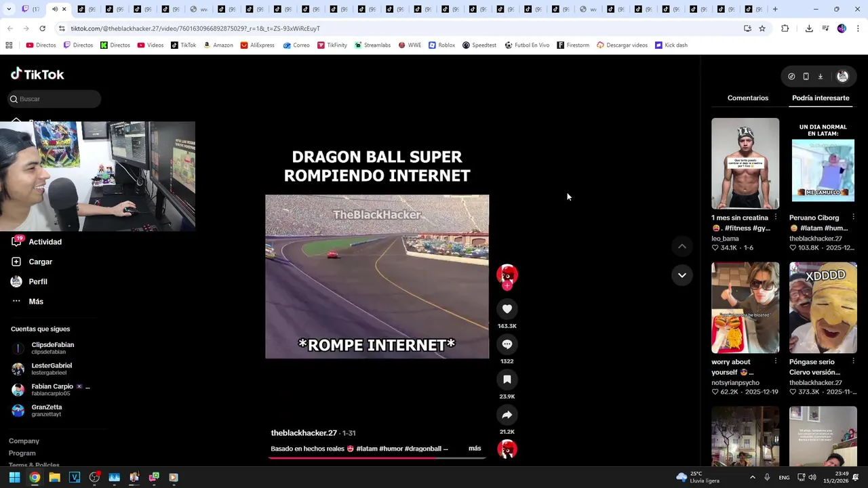The image size is (868, 488).
Task: Open Chrome apps grid in bookmarks bar
Action: pos(9,45)
